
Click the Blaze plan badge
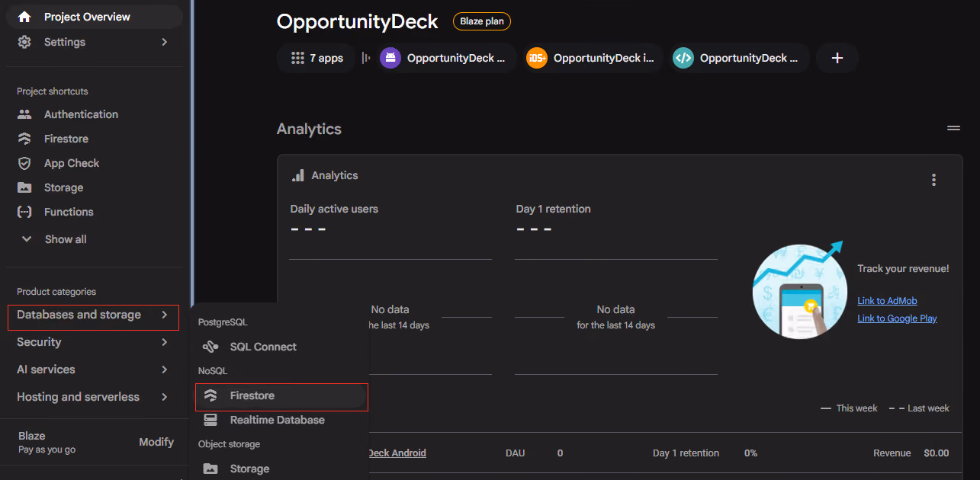[x=482, y=21]
